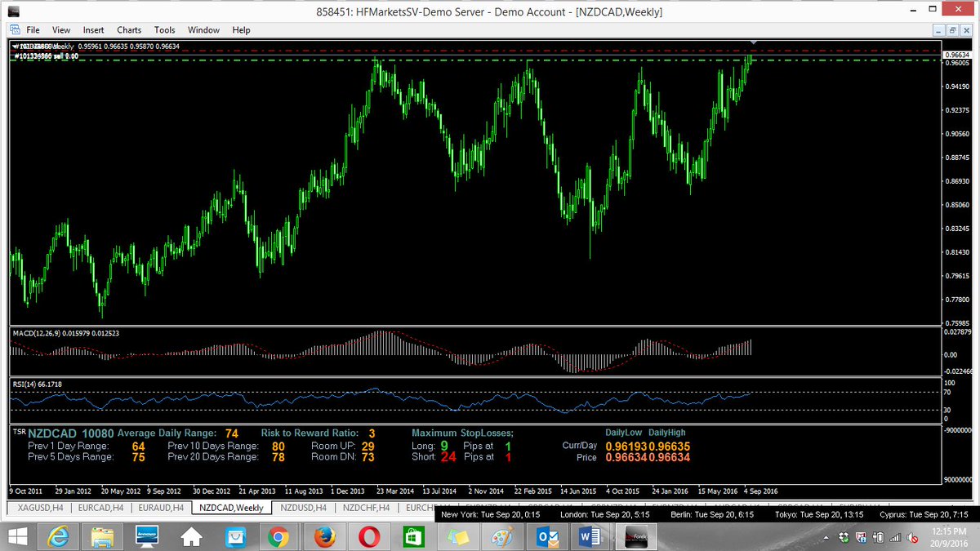The height and width of the screenshot is (551, 980).
Task: Switch to the NZDCHF,H4 chart tab
Action: (x=367, y=508)
